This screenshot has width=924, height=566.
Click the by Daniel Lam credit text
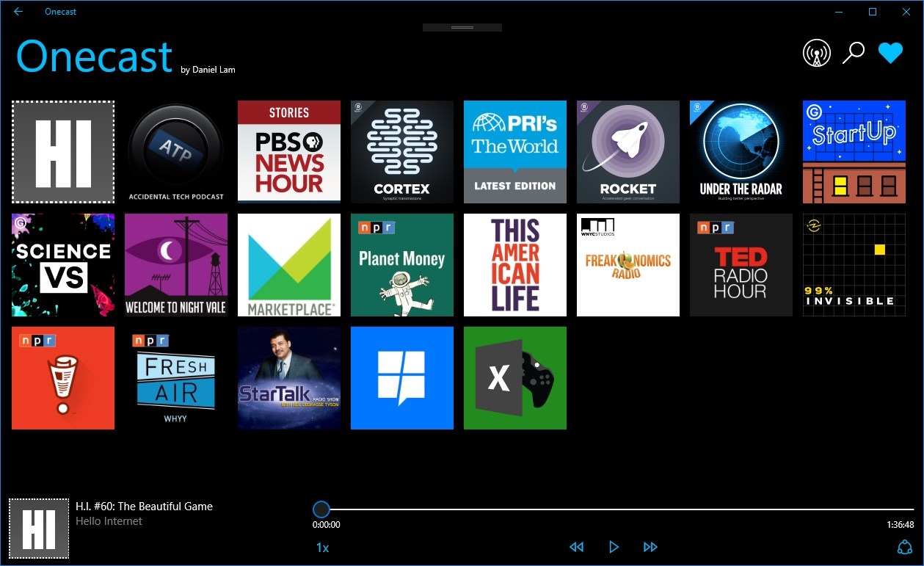[x=208, y=70]
